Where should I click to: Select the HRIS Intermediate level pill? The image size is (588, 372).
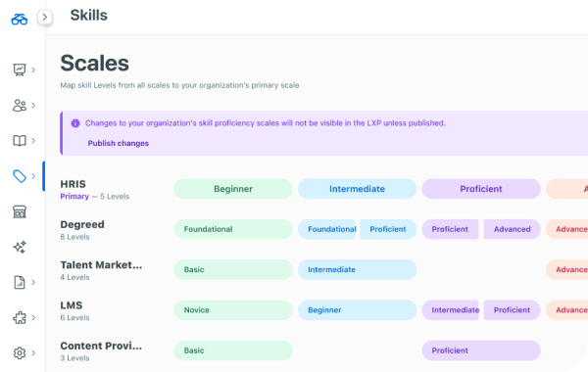[357, 189]
